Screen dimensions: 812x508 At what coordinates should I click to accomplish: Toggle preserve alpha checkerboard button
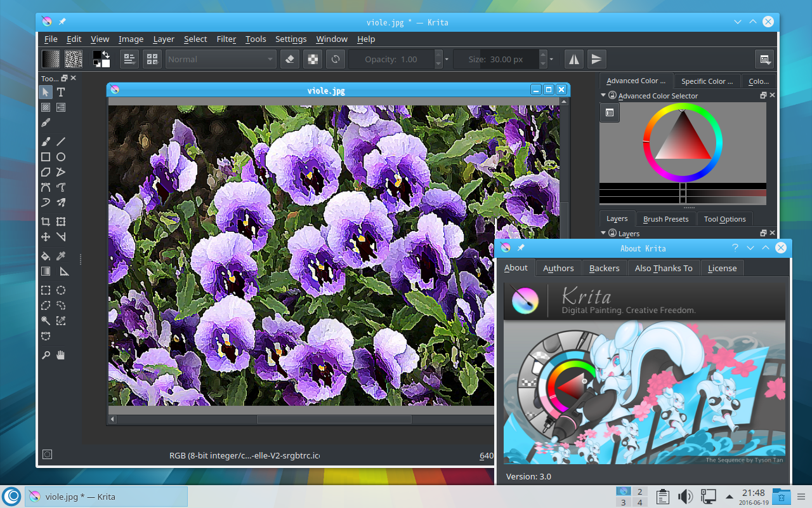[x=313, y=59]
